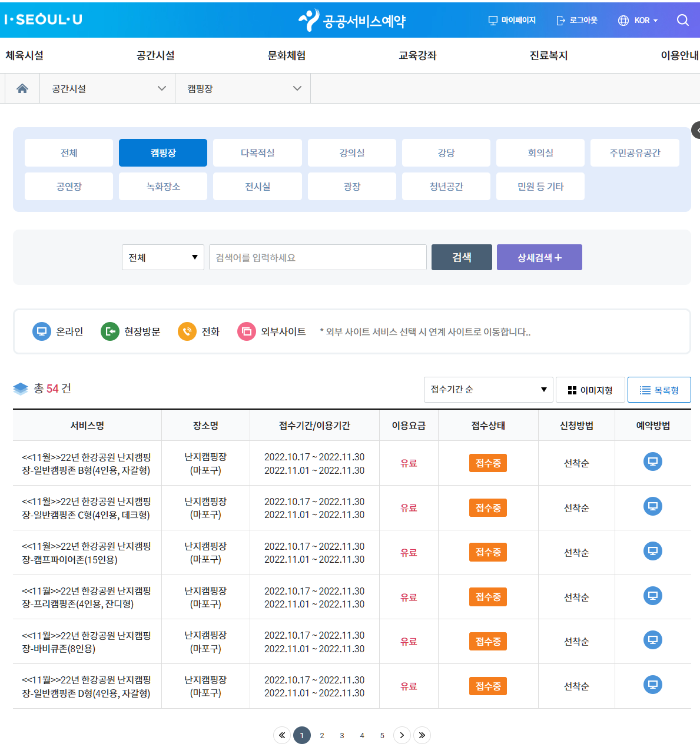Click the 외부사이트 pink legend icon

247,331
